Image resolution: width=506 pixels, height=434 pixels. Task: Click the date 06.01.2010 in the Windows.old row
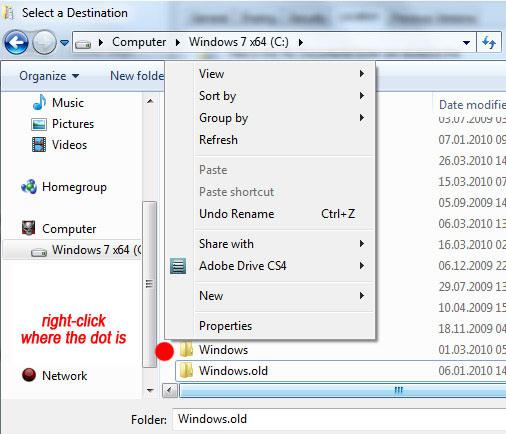(x=472, y=371)
